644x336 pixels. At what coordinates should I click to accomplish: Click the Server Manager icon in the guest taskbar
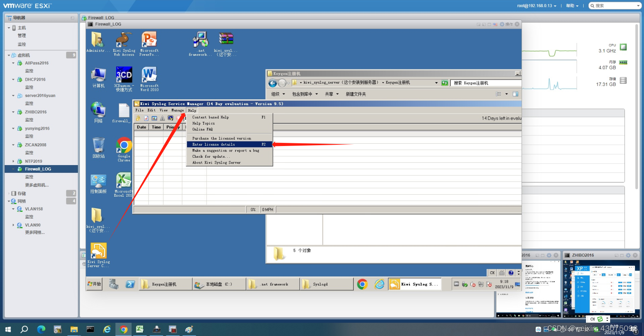(x=114, y=284)
